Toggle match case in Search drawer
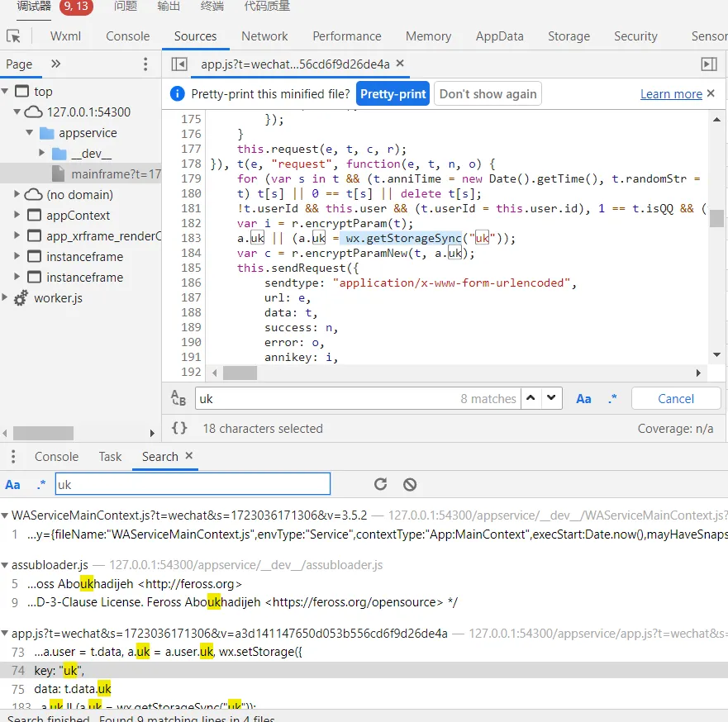This screenshot has width=728, height=722. [x=12, y=485]
